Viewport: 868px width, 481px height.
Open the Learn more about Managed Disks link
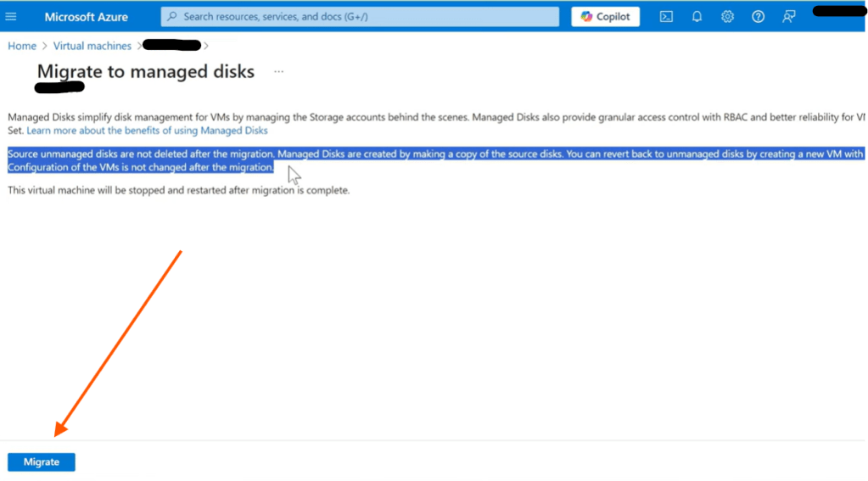147,131
